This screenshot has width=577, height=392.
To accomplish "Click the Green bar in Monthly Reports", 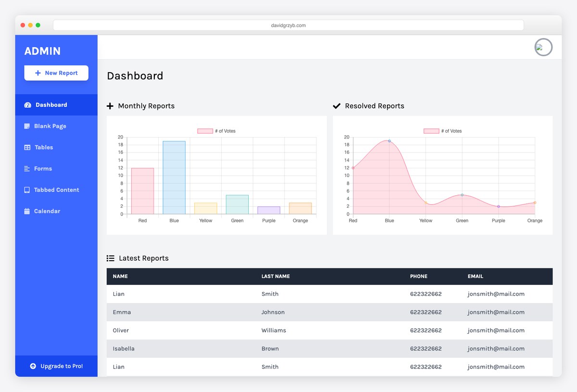I will 237,204.
